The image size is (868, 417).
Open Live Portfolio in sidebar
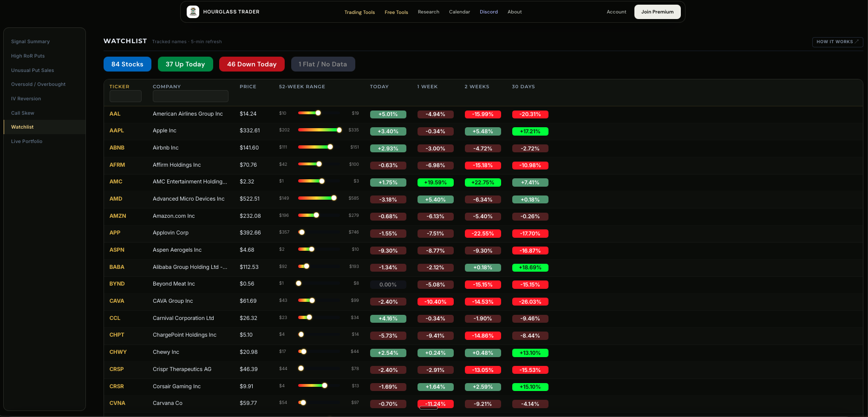click(x=26, y=142)
